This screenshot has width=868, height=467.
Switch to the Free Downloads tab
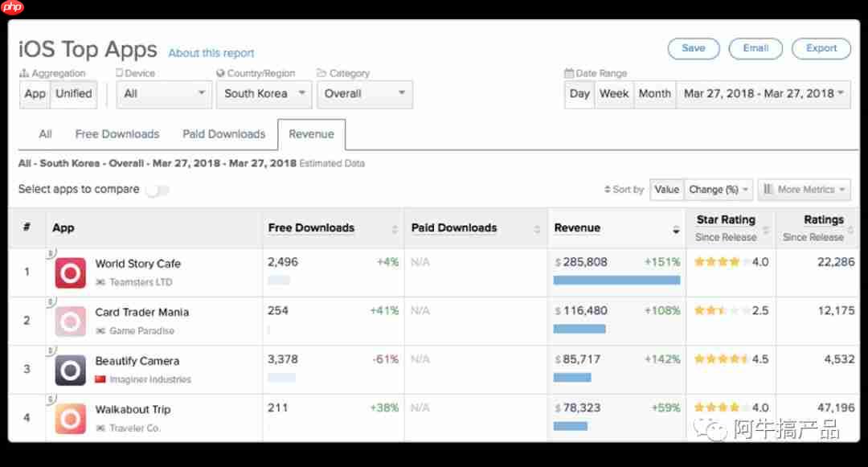tap(117, 134)
